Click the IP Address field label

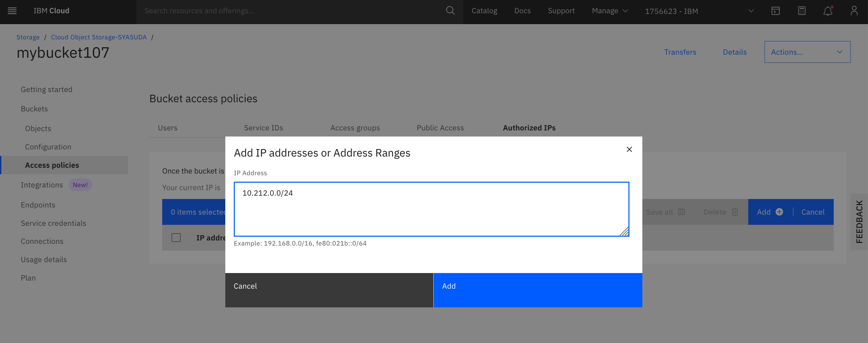click(x=250, y=173)
